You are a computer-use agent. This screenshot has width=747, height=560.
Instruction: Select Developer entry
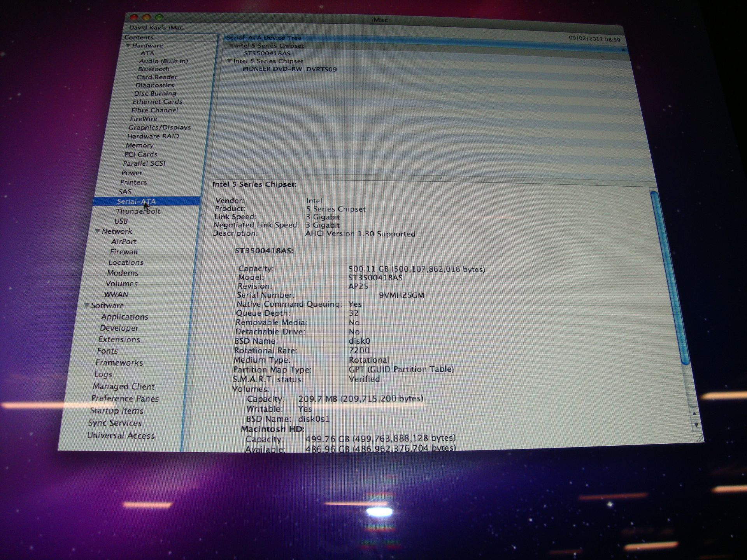coord(119,328)
